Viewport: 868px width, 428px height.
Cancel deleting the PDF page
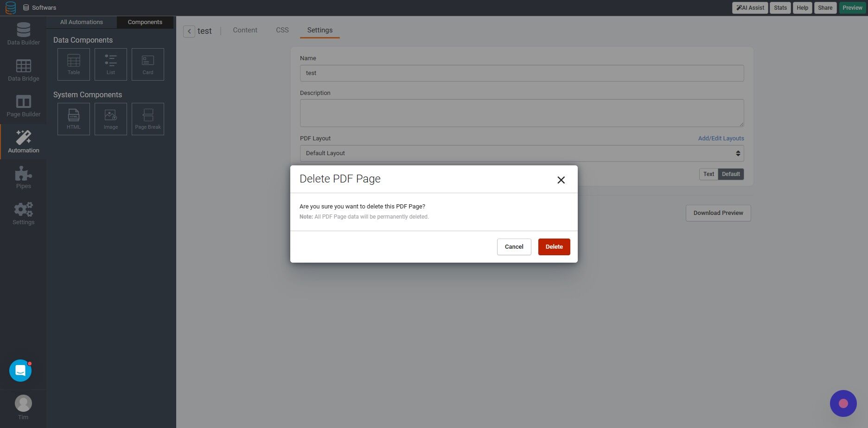[514, 246]
